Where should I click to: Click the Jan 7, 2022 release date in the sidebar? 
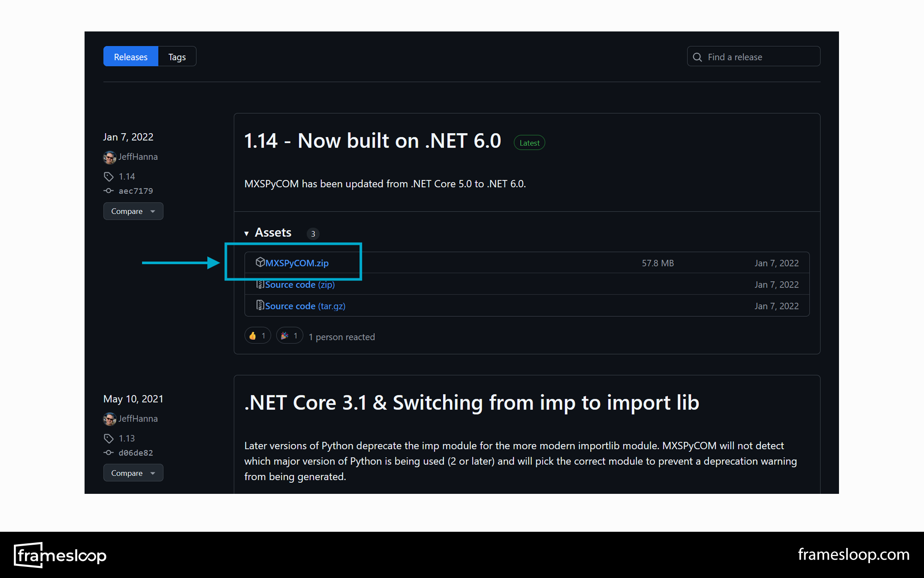[128, 137]
